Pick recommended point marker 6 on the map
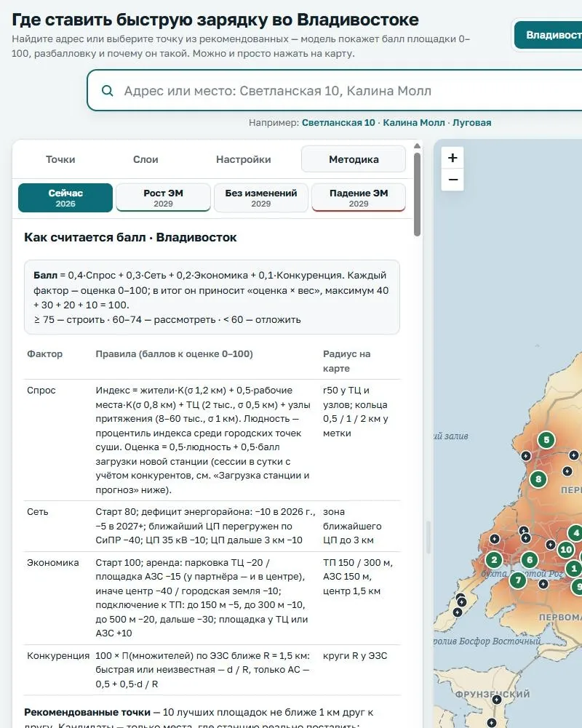 530,560
